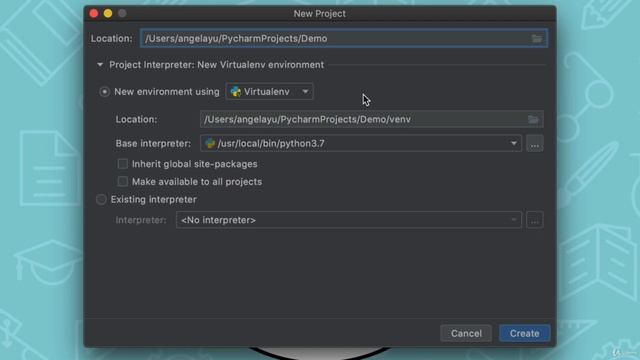The height and width of the screenshot is (360, 640).
Task: Click into the project Location path field
Action: pos(344,38)
